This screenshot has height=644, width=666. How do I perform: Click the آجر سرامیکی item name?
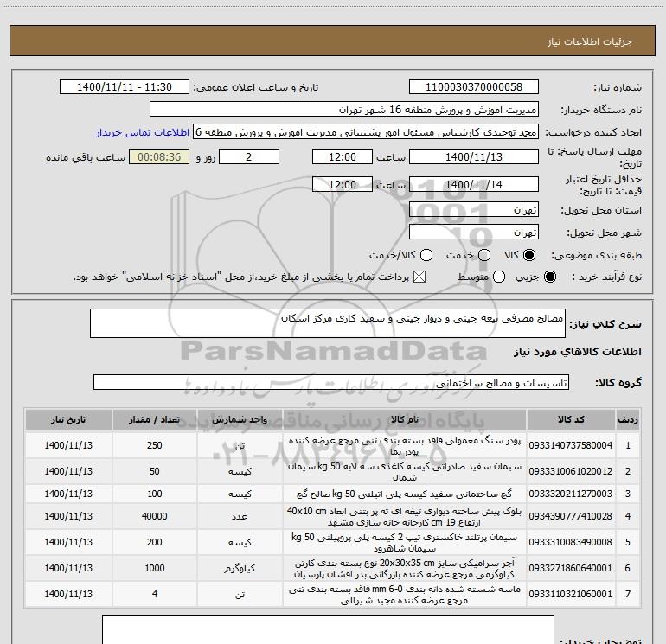405,569
